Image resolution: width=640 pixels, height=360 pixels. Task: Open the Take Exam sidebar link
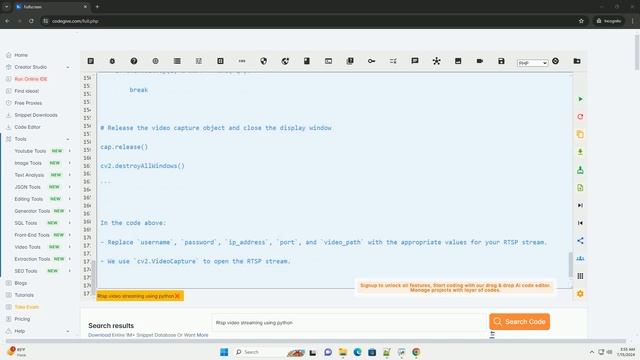coord(26,307)
